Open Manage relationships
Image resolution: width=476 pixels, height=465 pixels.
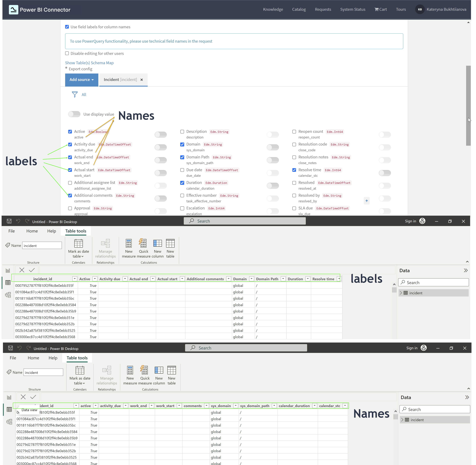coord(105,247)
